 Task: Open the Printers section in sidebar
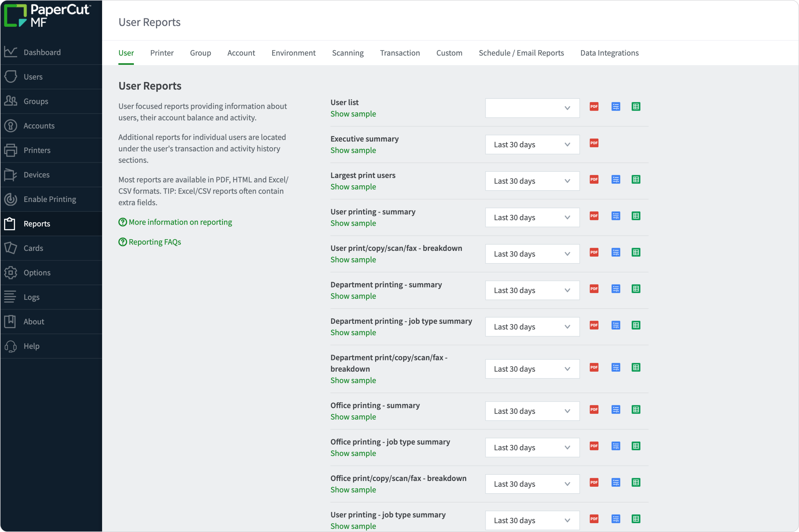37,150
